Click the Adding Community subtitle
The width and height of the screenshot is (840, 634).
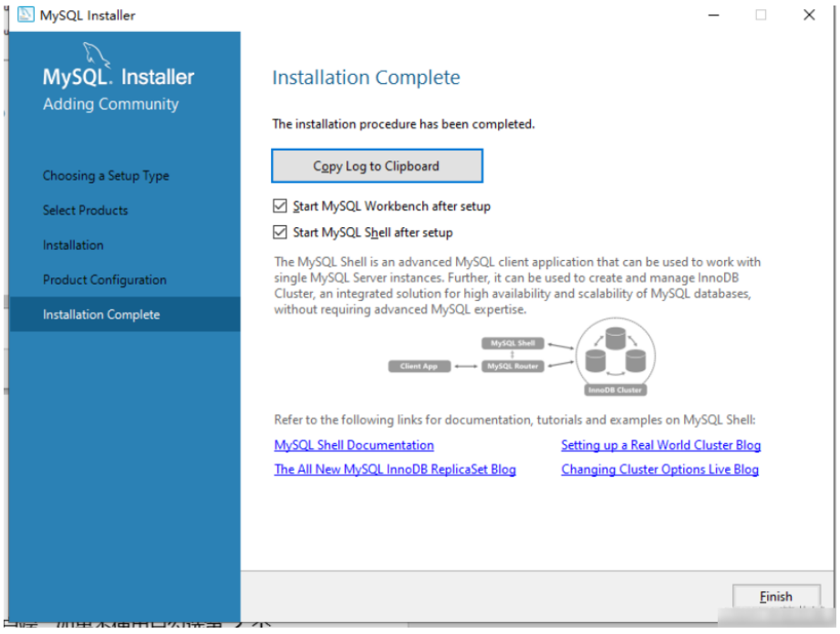point(111,103)
